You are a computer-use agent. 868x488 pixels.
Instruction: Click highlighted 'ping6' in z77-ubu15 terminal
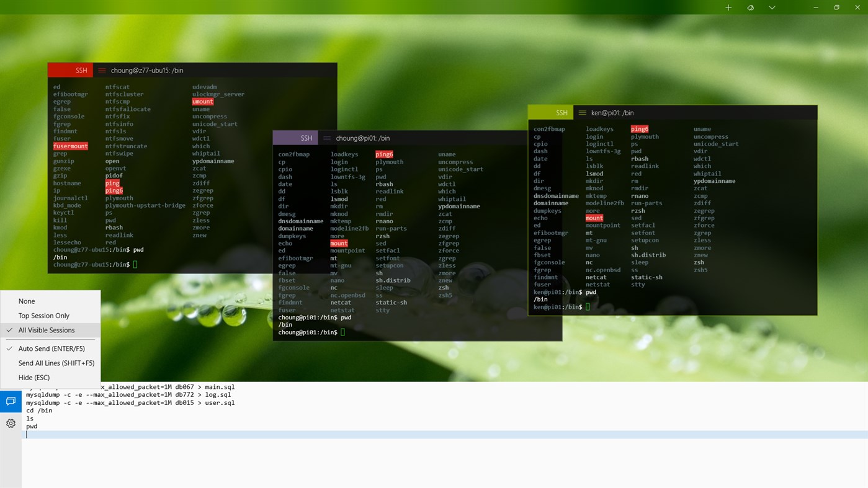pyautogui.click(x=114, y=190)
